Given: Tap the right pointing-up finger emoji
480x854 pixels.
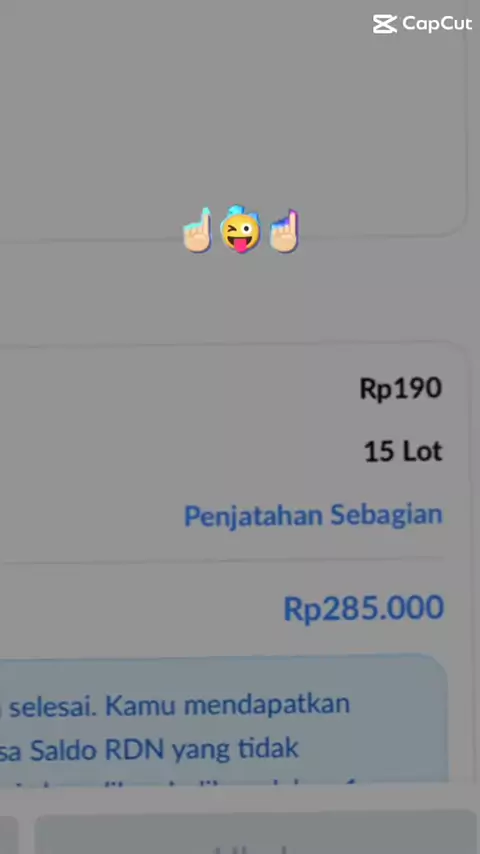Looking at the screenshot, I should tap(284, 231).
